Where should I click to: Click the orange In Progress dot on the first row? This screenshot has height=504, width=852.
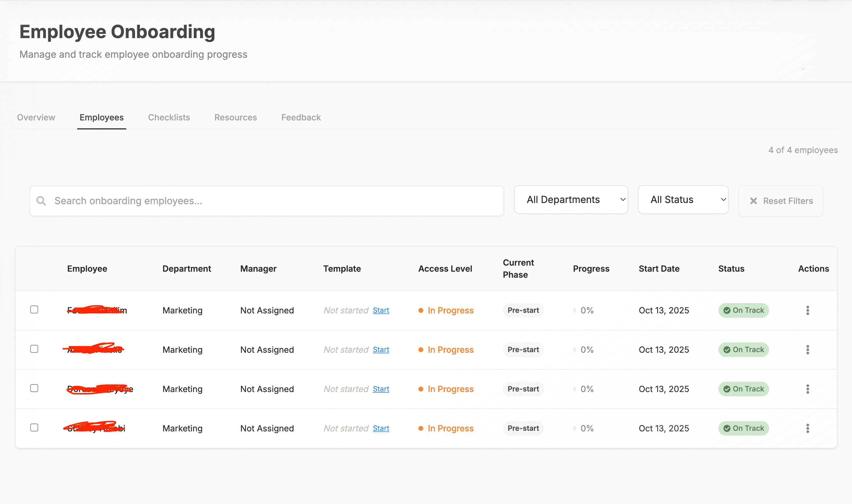coord(421,310)
